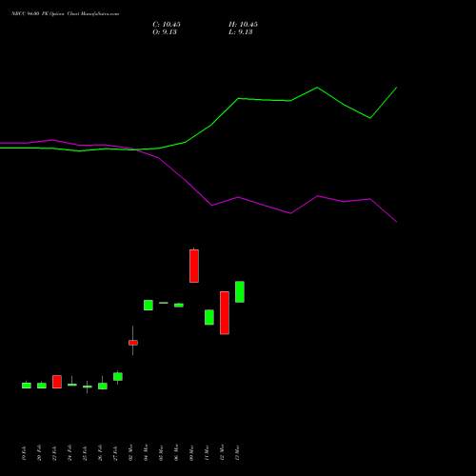Viewport: 476px width, 476px height.
Task: Select the 13 Mar date label
Action: 237,453
